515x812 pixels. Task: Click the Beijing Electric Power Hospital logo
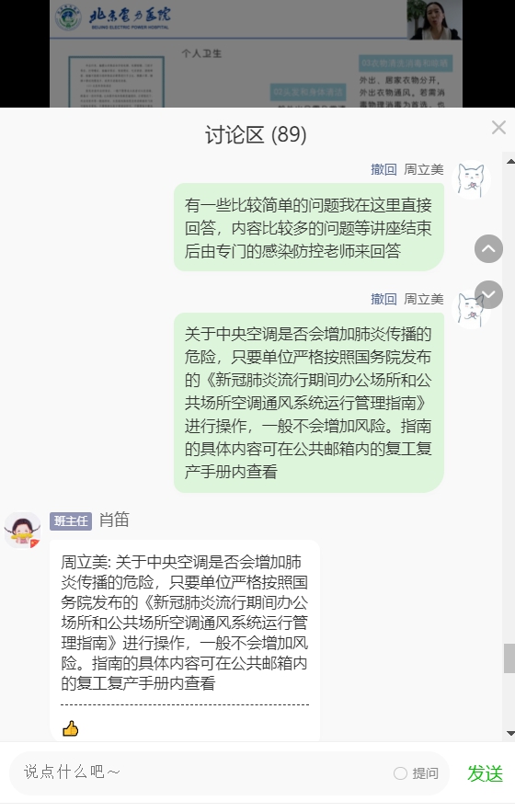[113, 17]
